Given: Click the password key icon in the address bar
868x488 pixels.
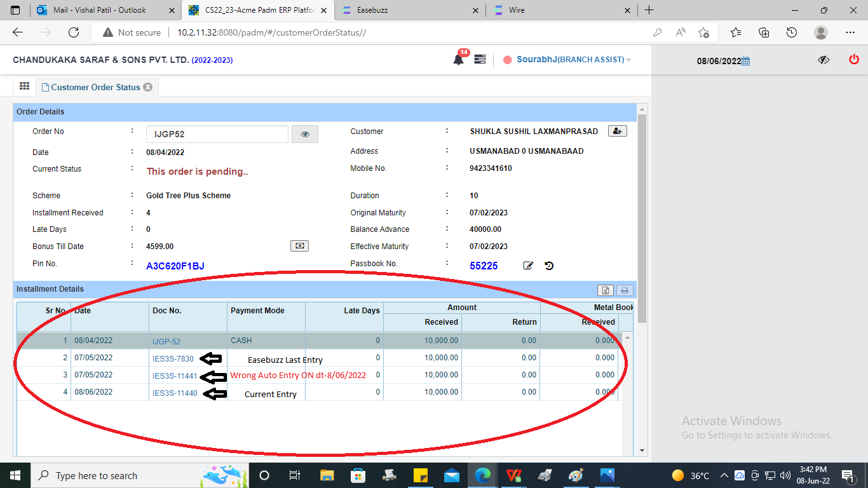Looking at the screenshot, I should tap(658, 32).
